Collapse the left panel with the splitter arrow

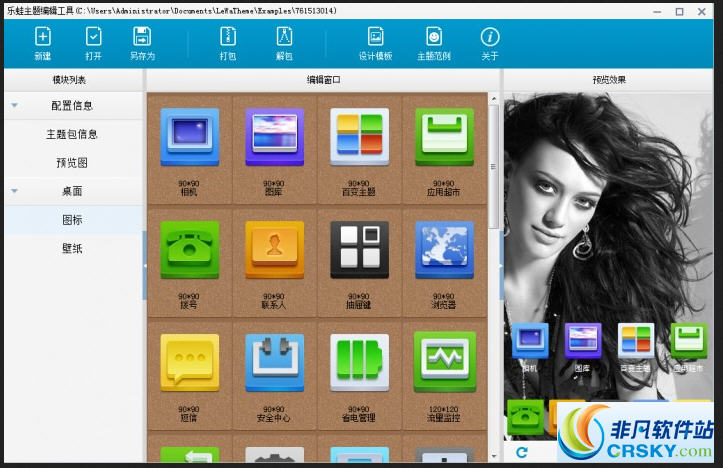[145, 266]
